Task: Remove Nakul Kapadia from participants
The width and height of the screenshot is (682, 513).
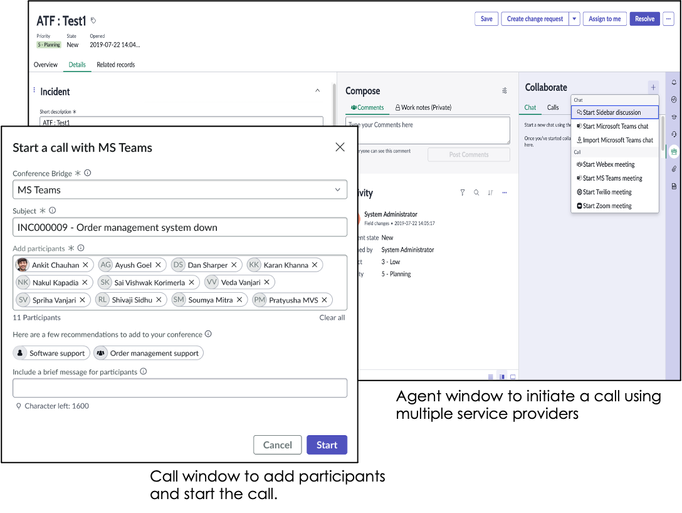Action: [x=85, y=282]
